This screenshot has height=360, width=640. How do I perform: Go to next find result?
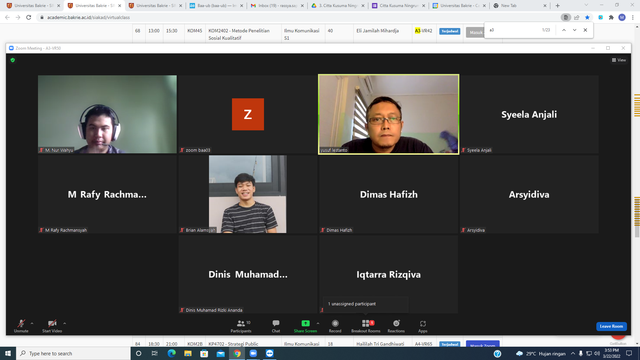(574, 30)
